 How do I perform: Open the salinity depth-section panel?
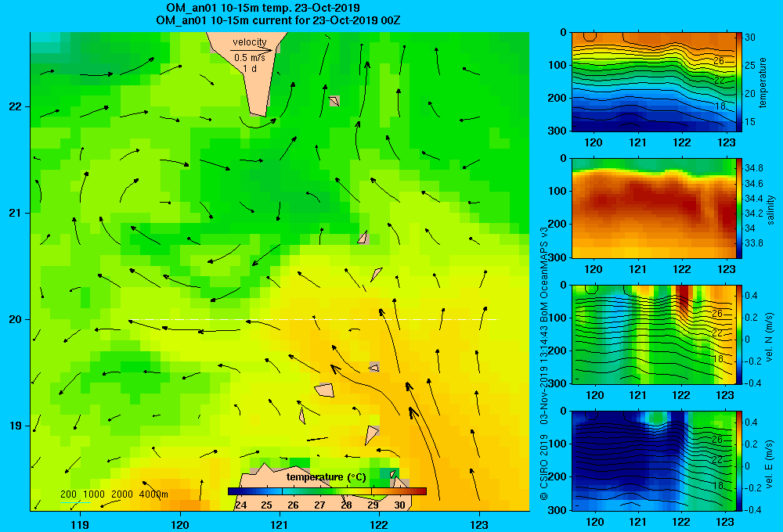coord(653,208)
